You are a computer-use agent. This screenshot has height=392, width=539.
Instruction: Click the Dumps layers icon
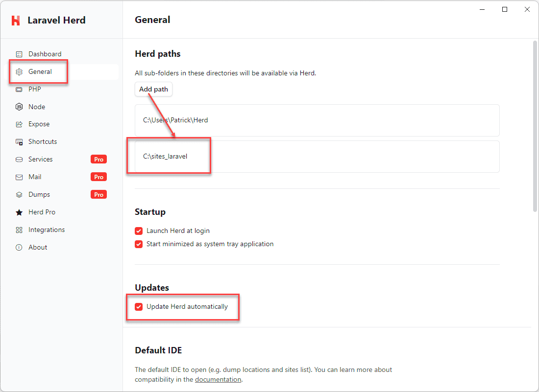click(19, 195)
